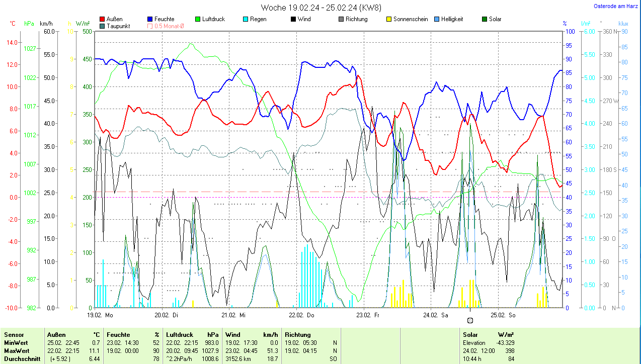Screen dimensions: 641x364
Task: Select the 24.02. Sa date label
Action: pyautogui.click(x=436, y=315)
